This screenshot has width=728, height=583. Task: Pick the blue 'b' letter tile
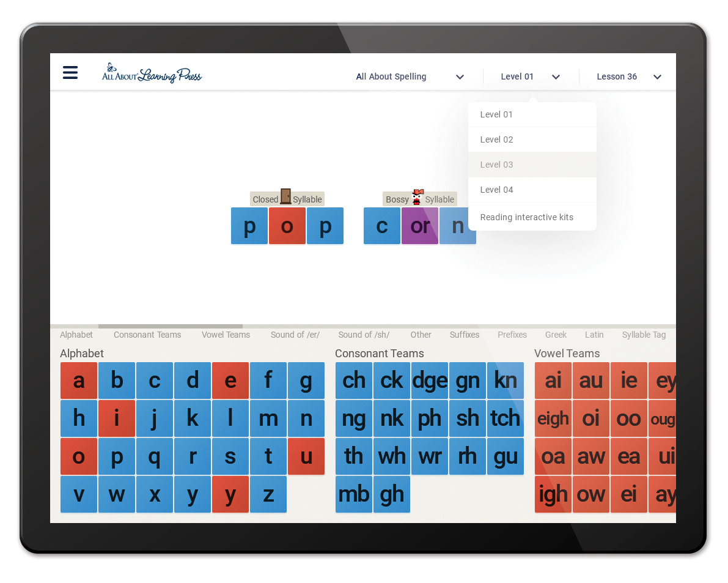point(117,381)
